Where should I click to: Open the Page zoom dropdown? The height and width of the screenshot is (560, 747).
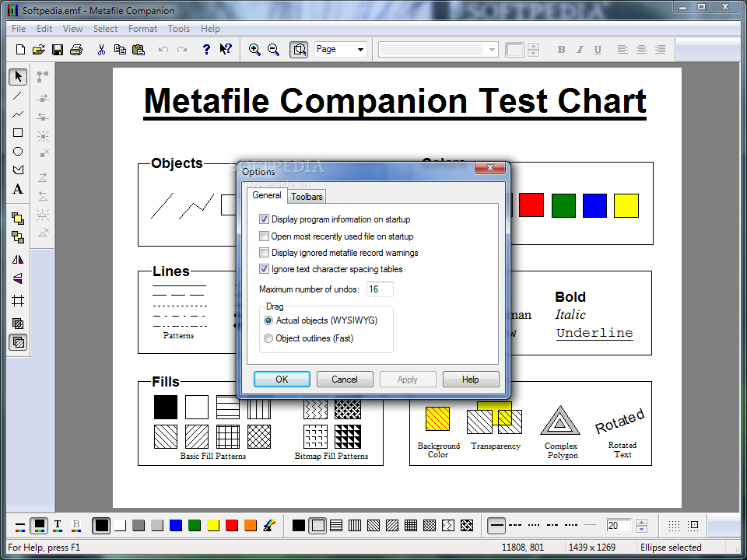click(360, 49)
